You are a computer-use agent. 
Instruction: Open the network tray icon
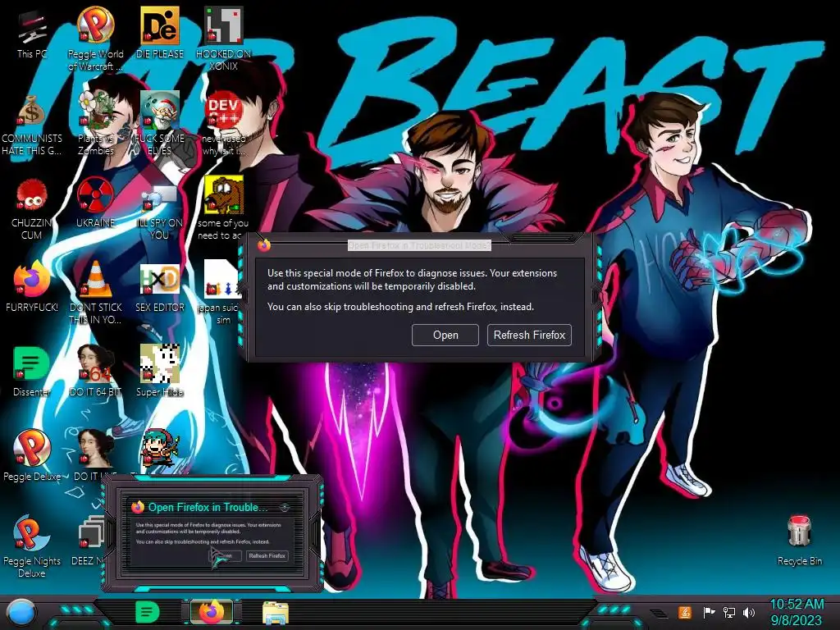(729, 612)
